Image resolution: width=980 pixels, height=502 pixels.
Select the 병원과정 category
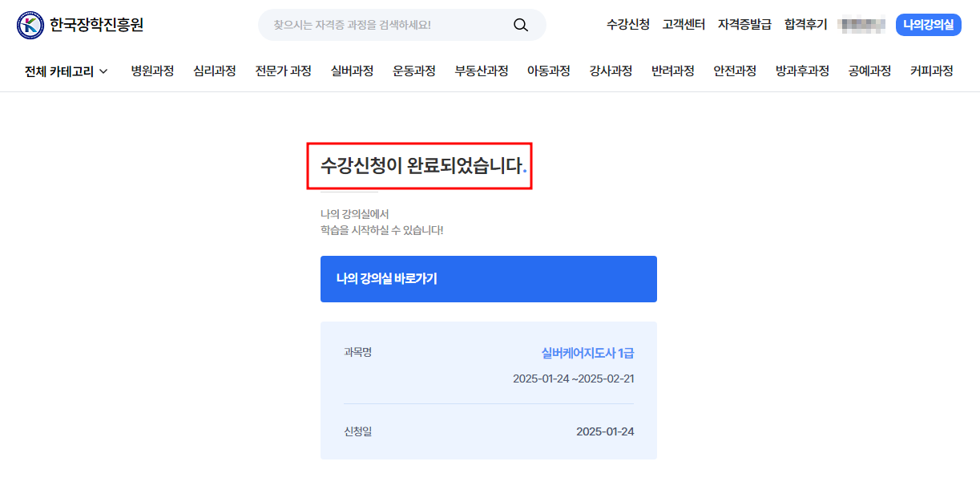click(152, 71)
